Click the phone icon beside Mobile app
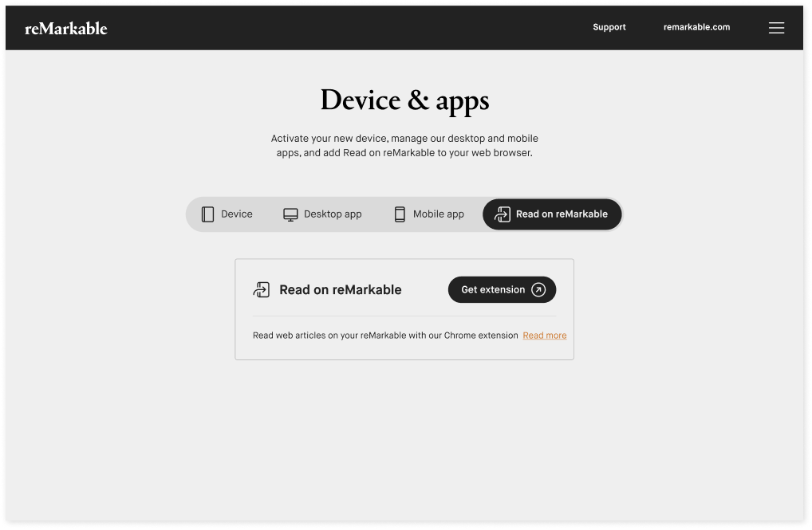This screenshot has height=530, width=812. (398, 214)
